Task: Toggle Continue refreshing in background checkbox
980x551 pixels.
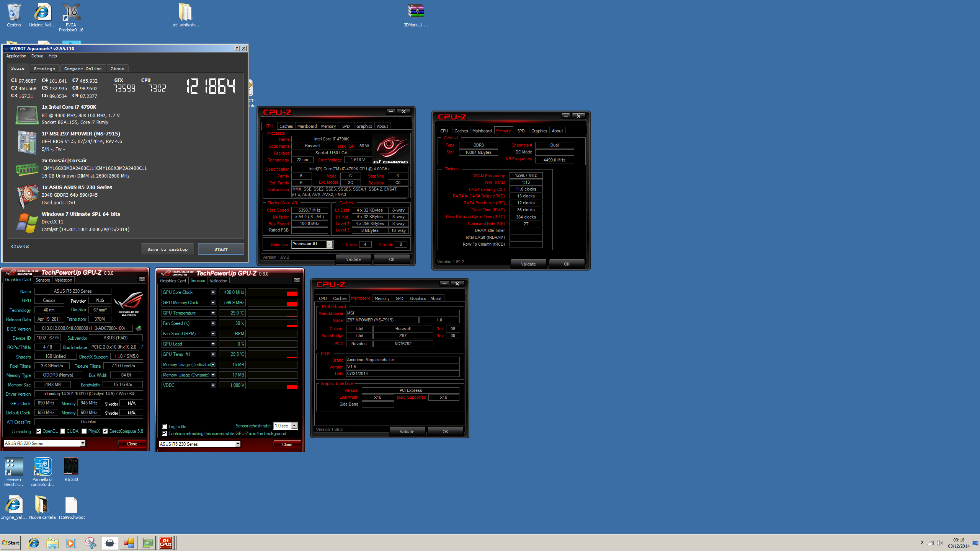Action: 165,434
